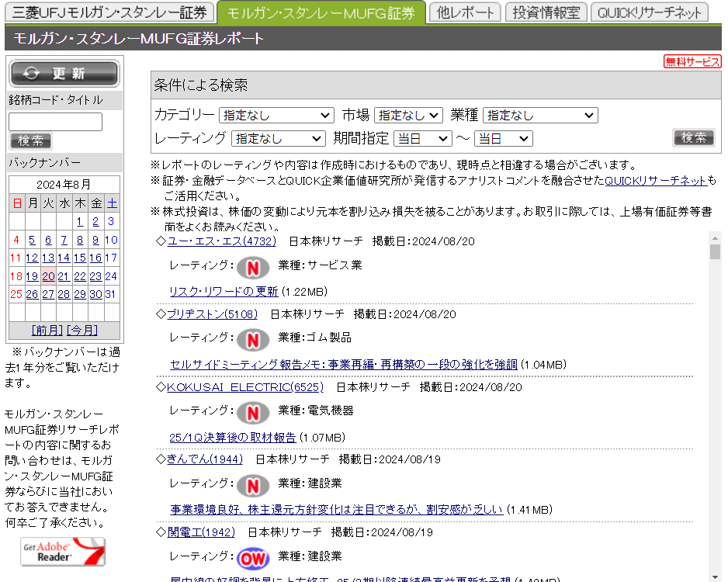Open the KOKUSAI ELECTRIC(6525) link

pos(245,387)
